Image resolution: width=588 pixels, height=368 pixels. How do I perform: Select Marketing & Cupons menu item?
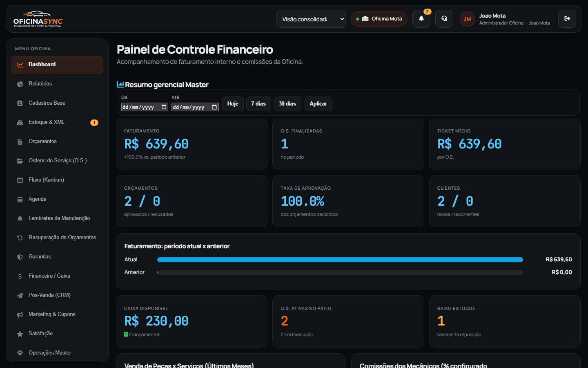click(x=57, y=314)
